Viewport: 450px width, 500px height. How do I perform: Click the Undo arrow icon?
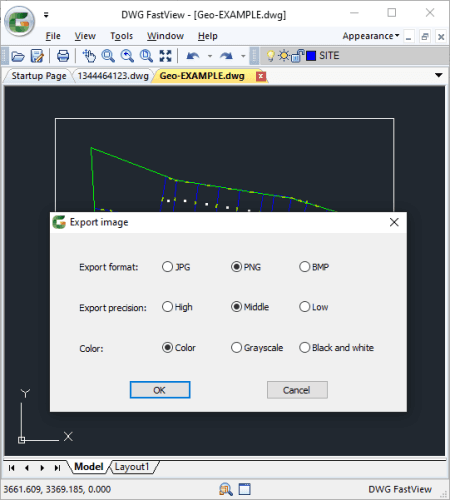coord(193,56)
